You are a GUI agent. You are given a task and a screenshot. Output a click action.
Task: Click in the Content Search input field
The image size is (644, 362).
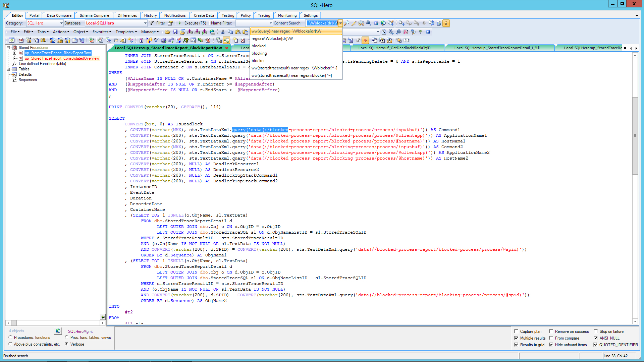coord(322,23)
